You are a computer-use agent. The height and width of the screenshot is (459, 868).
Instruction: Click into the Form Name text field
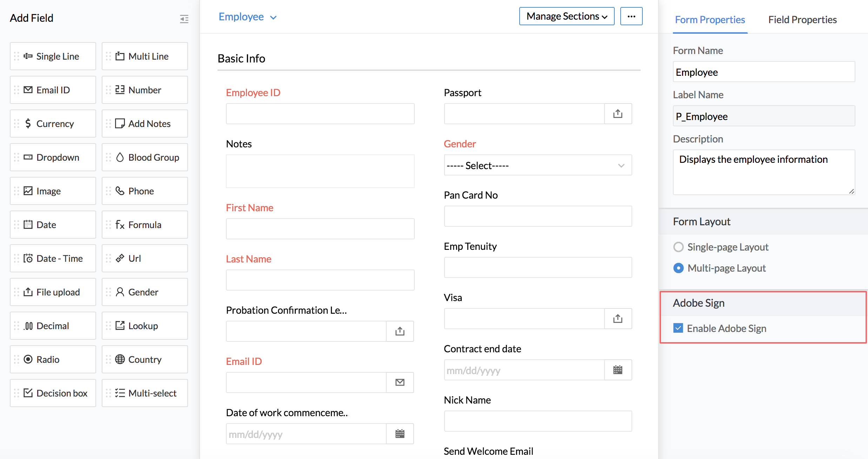pos(763,72)
